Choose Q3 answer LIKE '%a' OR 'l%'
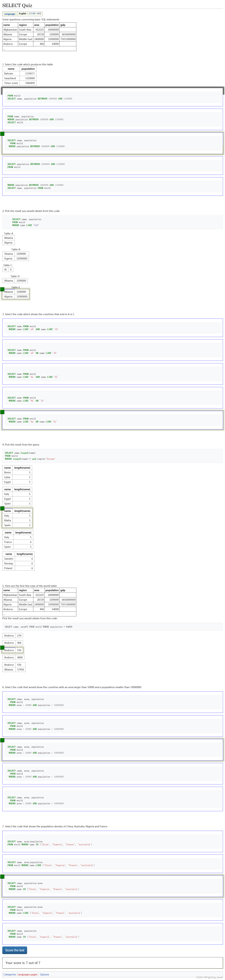225x980 pixels. (113, 398)
